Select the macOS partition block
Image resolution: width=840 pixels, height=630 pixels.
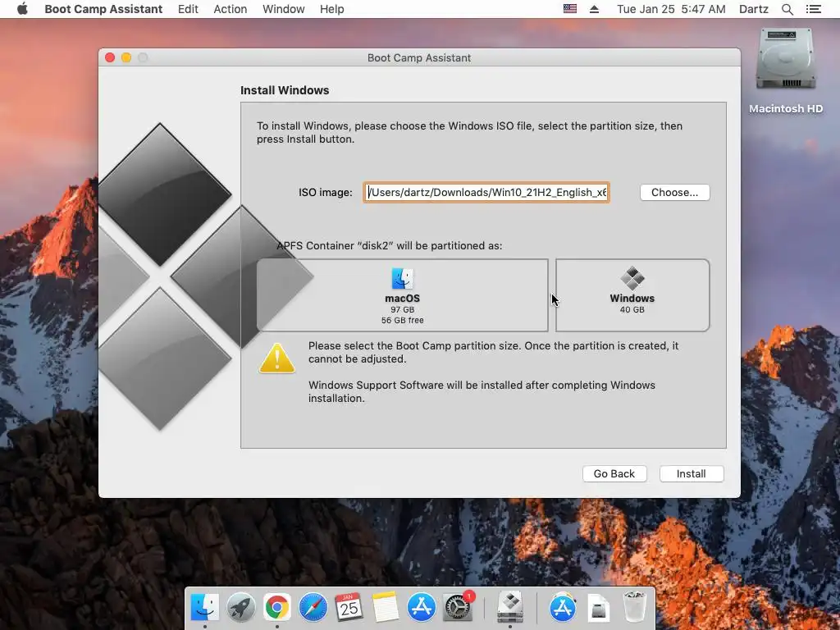402,295
